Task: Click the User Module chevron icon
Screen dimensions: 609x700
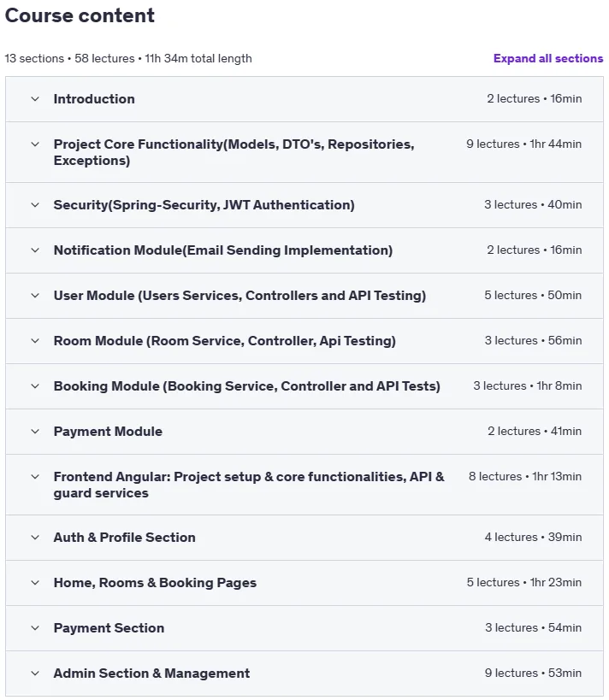Action: click(35, 296)
